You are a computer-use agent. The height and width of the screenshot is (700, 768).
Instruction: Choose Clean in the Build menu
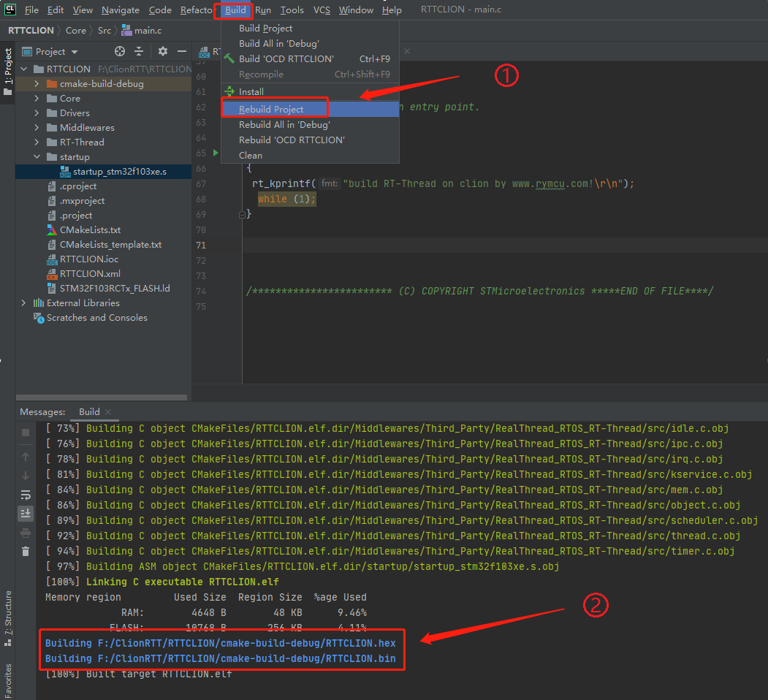(x=251, y=155)
